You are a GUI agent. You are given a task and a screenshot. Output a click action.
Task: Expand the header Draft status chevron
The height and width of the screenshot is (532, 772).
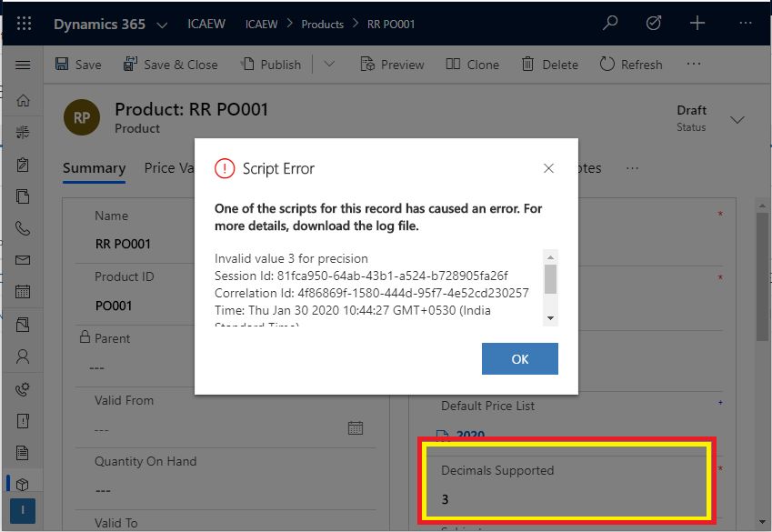click(x=737, y=120)
